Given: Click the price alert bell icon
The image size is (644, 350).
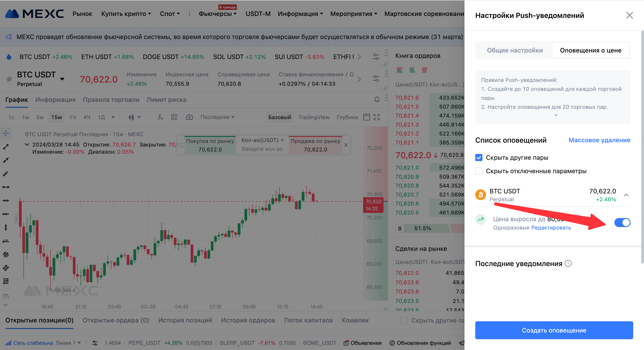Looking at the screenshot, I should point(377,99).
